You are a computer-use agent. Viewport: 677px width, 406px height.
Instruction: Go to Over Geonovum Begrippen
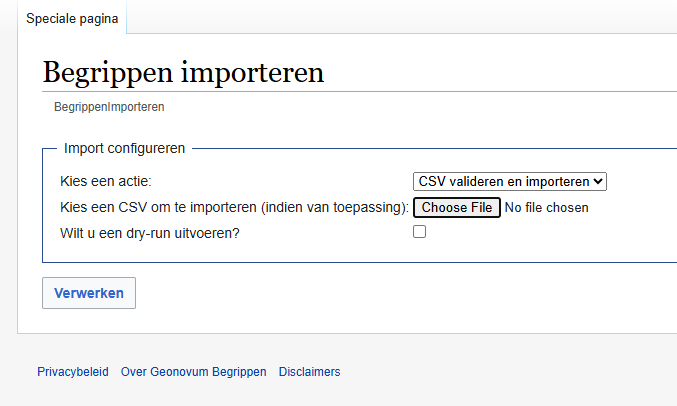coord(193,372)
